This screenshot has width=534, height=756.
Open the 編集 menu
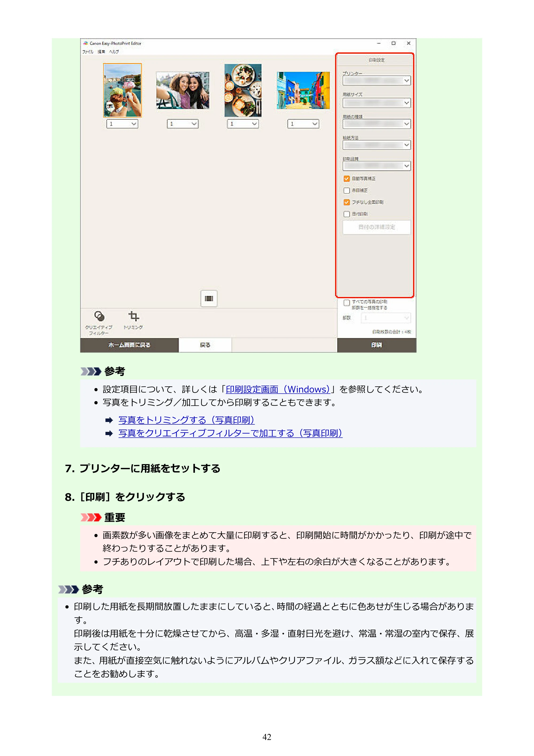coord(101,52)
